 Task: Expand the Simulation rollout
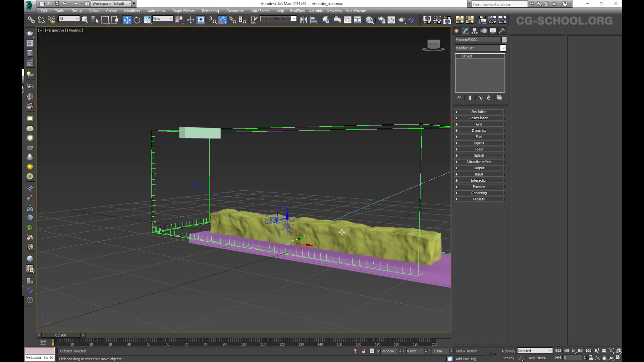click(479, 112)
